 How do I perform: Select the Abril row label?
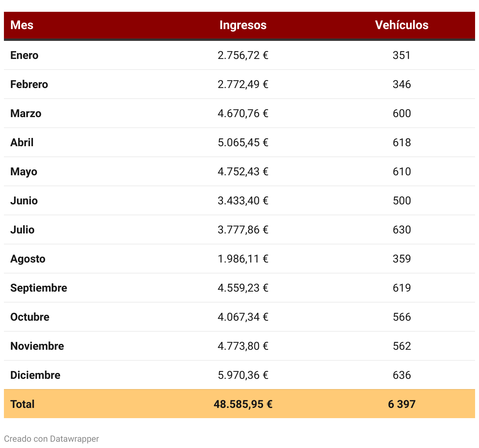[22, 143]
